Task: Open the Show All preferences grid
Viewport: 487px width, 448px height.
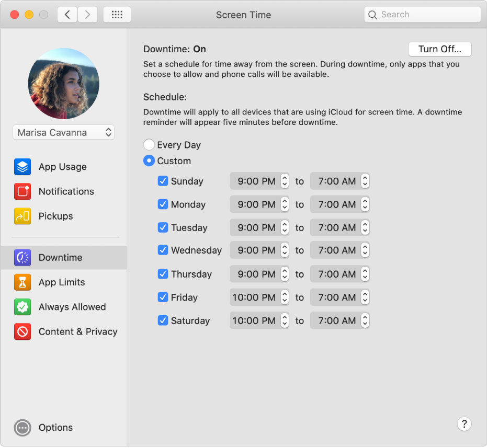Action: (x=117, y=14)
